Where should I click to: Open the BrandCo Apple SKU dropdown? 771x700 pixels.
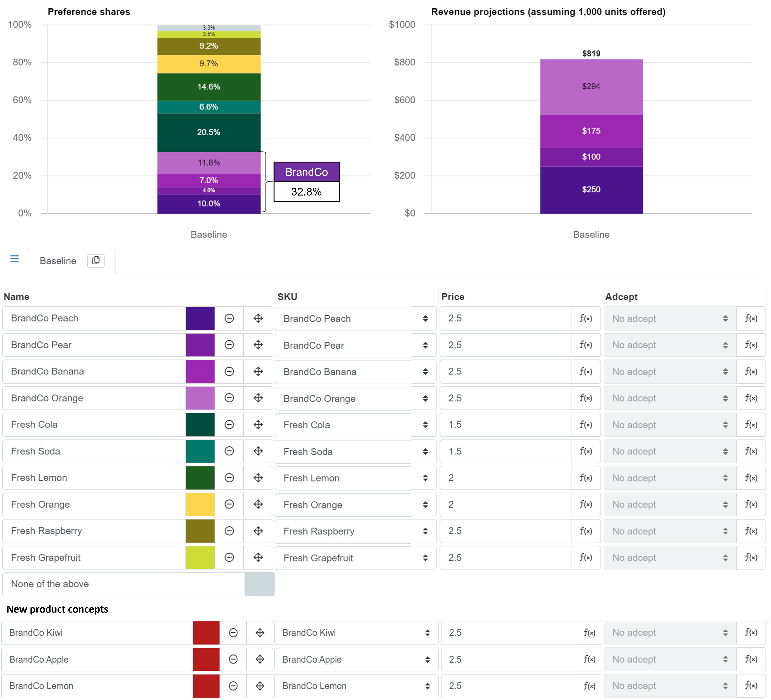[x=356, y=659]
